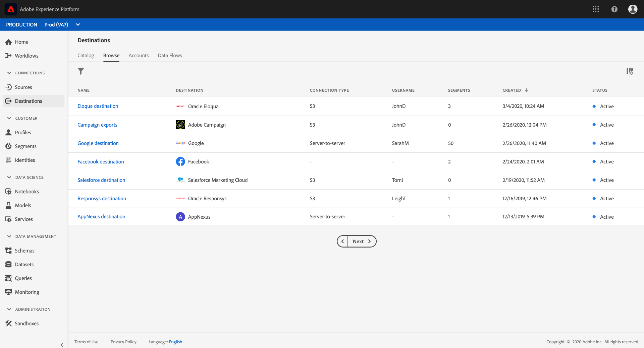Image resolution: width=644 pixels, height=348 pixels.
Task: Collapse the Connections section
Action: coord(9,73)
